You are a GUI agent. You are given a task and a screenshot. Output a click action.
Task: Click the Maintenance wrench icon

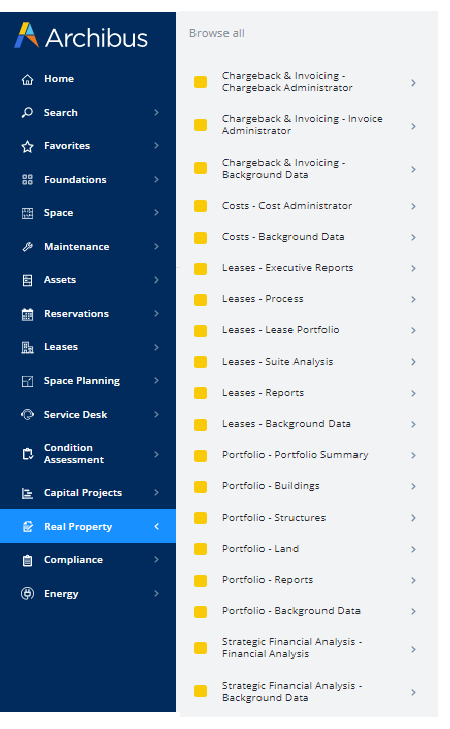[x=27, y=247]
